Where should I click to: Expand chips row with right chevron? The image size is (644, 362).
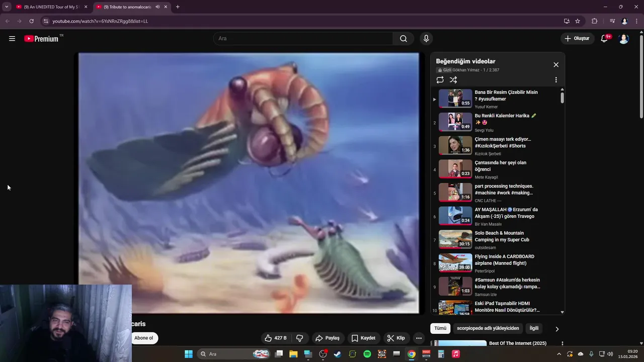(x=557, y=329)
